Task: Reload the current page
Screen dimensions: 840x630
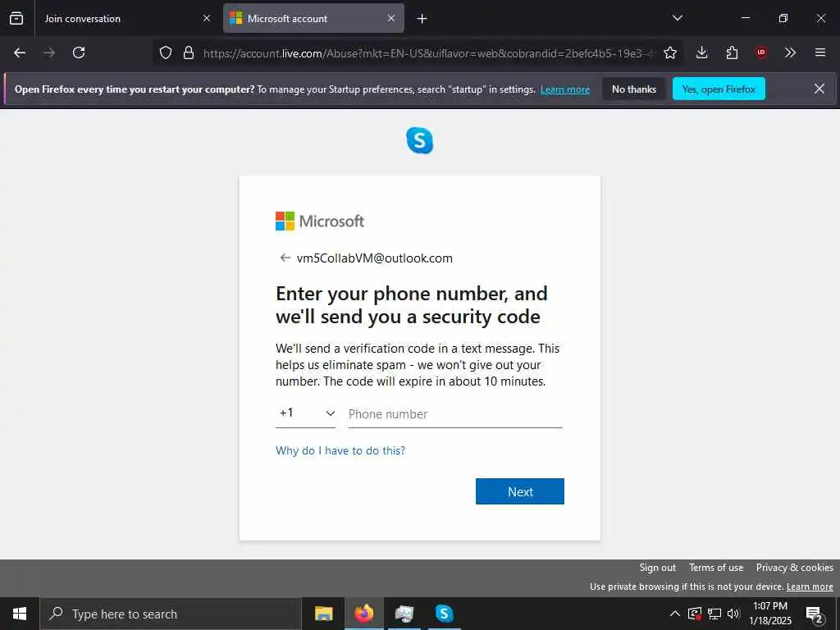Action: click(79, 52)
